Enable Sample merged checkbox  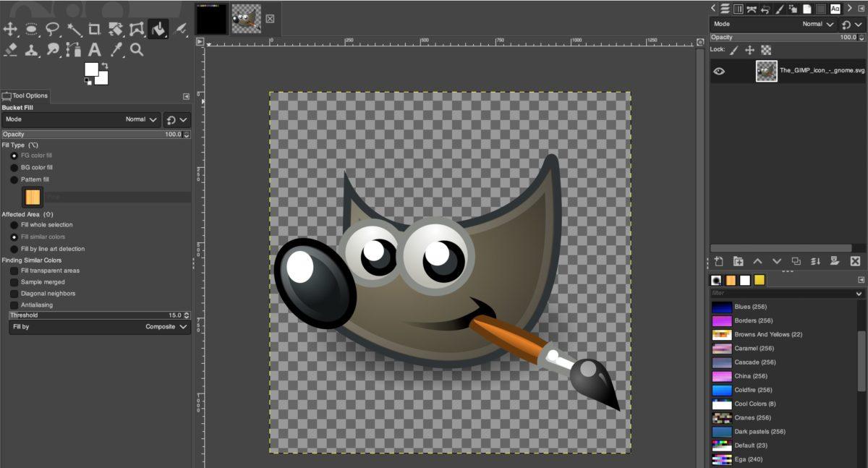click(x=14, y=282)
